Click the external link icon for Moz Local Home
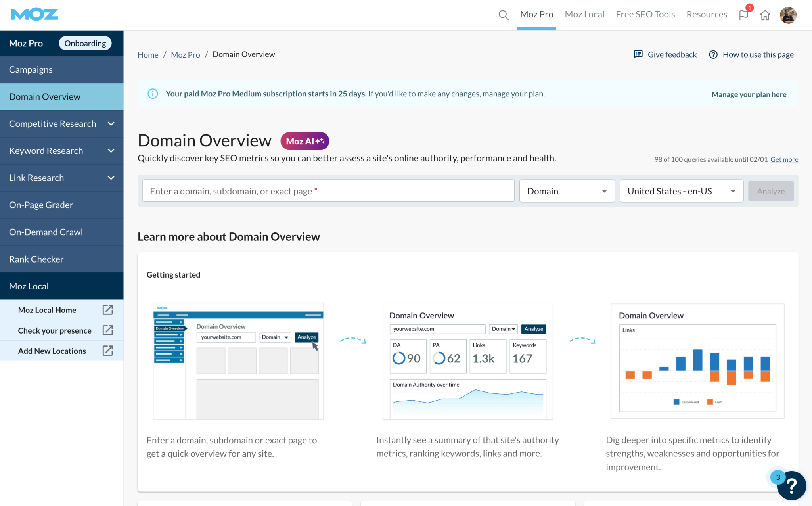The height and width of the screenshot is (506, 812). pos(107,310)
